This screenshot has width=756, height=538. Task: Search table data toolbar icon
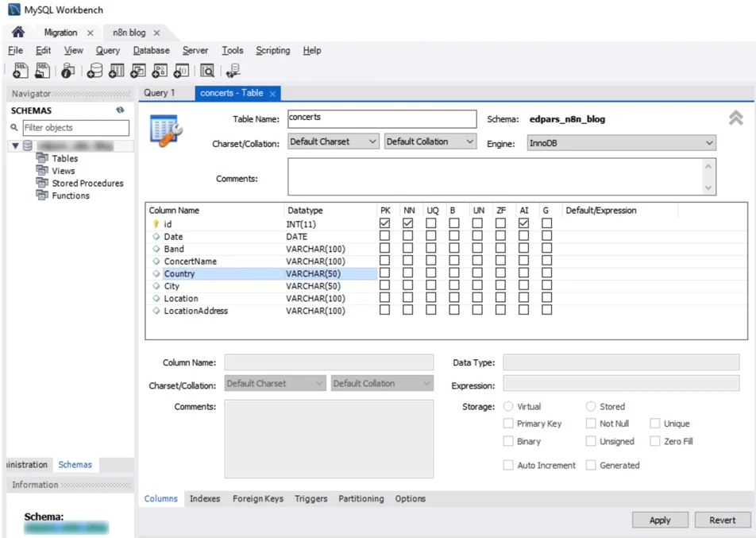click(x=207, y=71)
